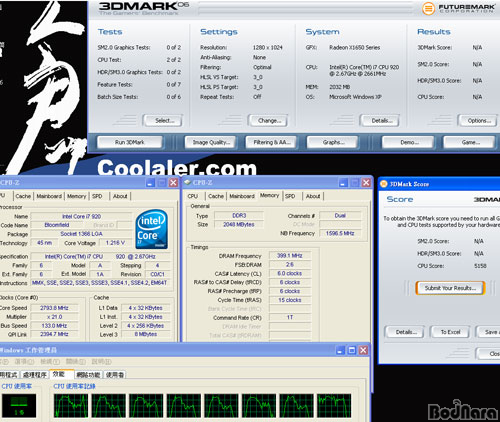500x422 pixels.
Task: Click the Code Name value 'Bloomfield'
Action: click(57, 225)
